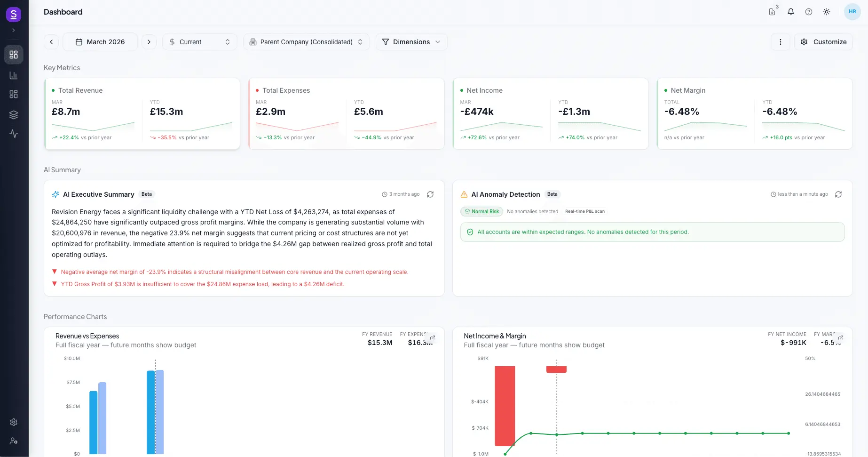Open document downloads icon with badge 3

(x=773, y=12)
